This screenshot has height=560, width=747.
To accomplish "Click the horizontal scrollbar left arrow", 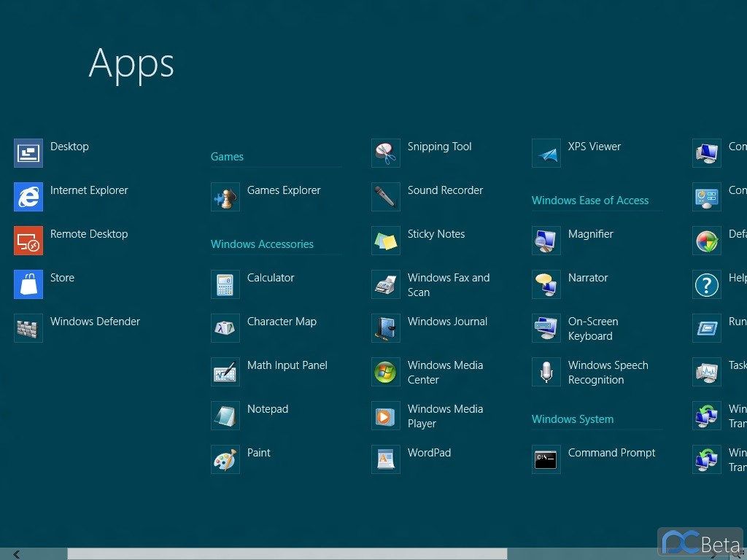I will click(x=16, y=554).
